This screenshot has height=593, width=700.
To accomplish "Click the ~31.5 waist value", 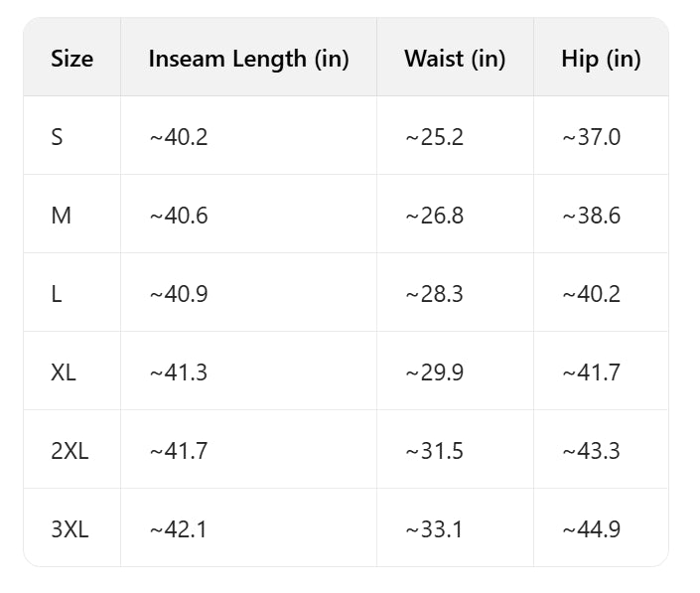I will (434, 451).
